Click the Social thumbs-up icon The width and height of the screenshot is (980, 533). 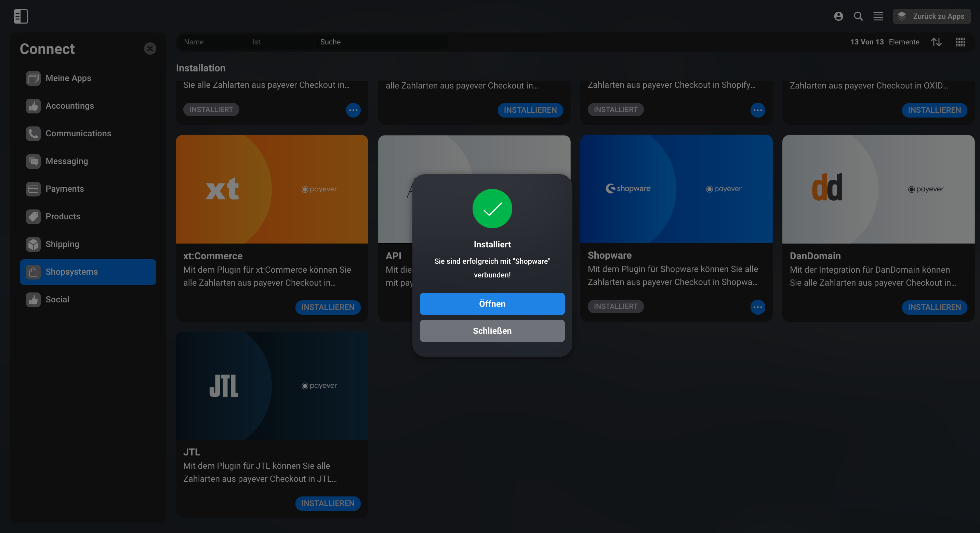(x=34, y=300)
